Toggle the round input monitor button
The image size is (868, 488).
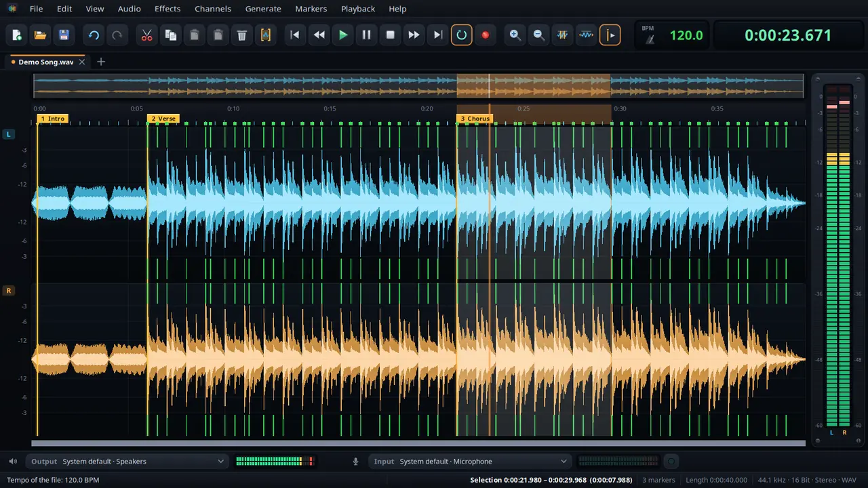tap(671, 462)
